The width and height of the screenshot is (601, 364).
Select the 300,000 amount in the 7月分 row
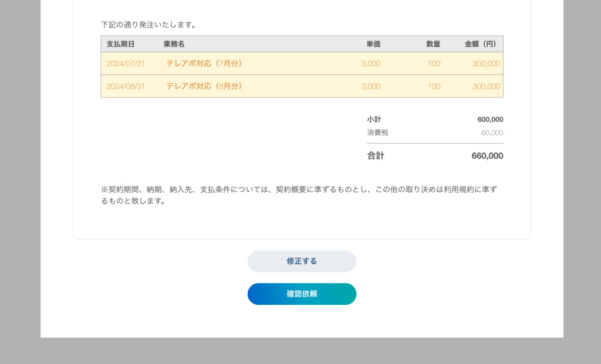coord(486,63)
